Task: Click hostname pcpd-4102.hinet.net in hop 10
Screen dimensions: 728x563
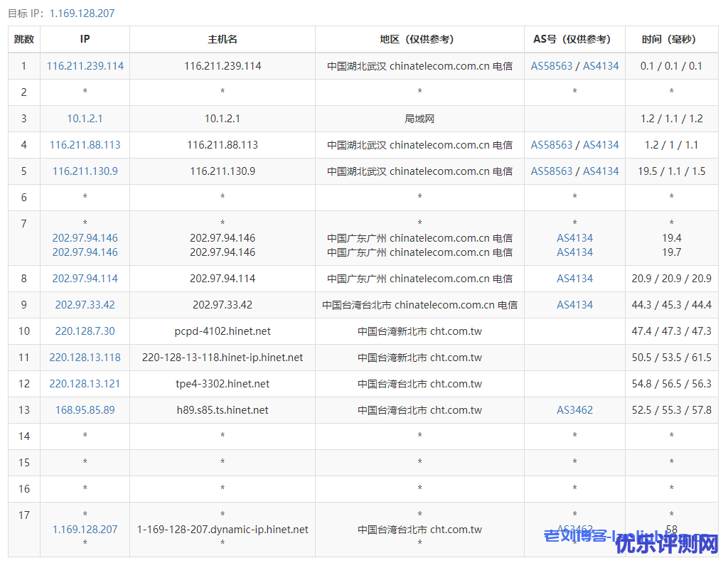Action: (223, 331)
